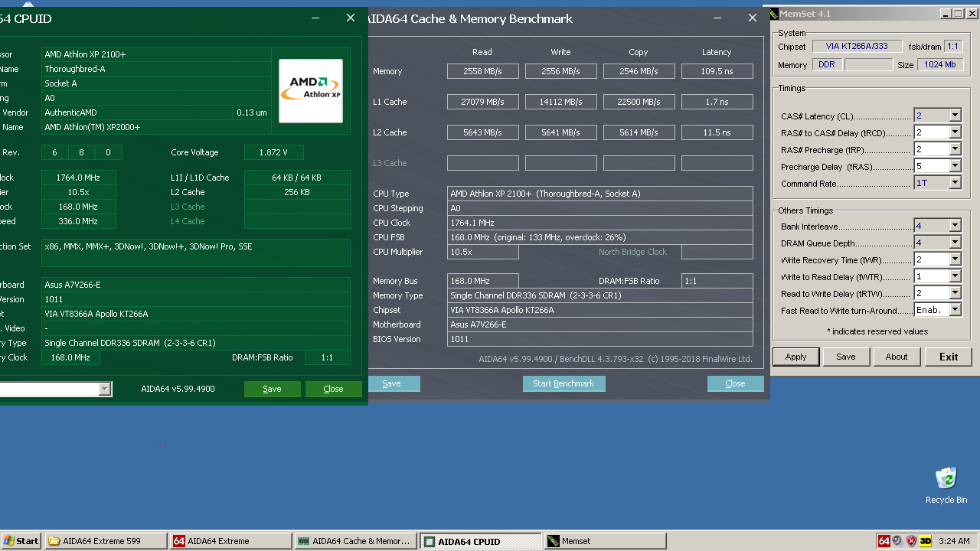Minimize the AIDA64 CPUID window
980x551 pixels.
click(315, 18)
